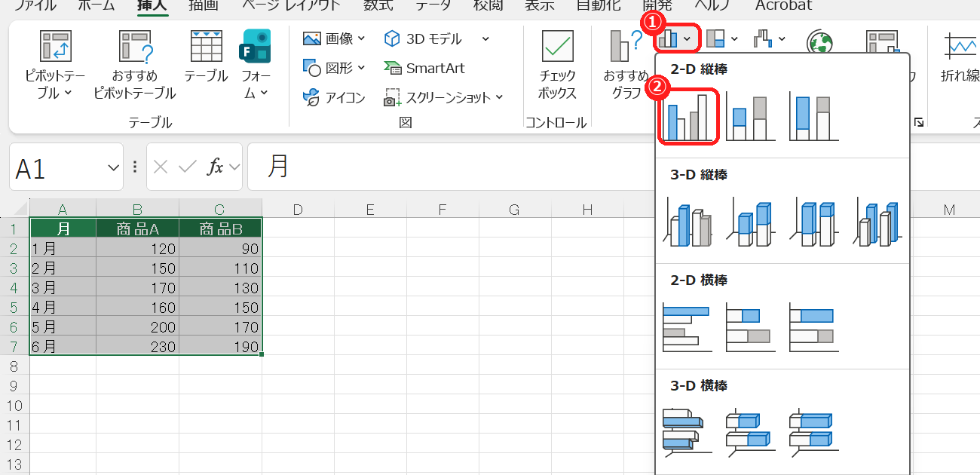Choose the 3-D 100% stacked column chart

[x=814, y=222]
